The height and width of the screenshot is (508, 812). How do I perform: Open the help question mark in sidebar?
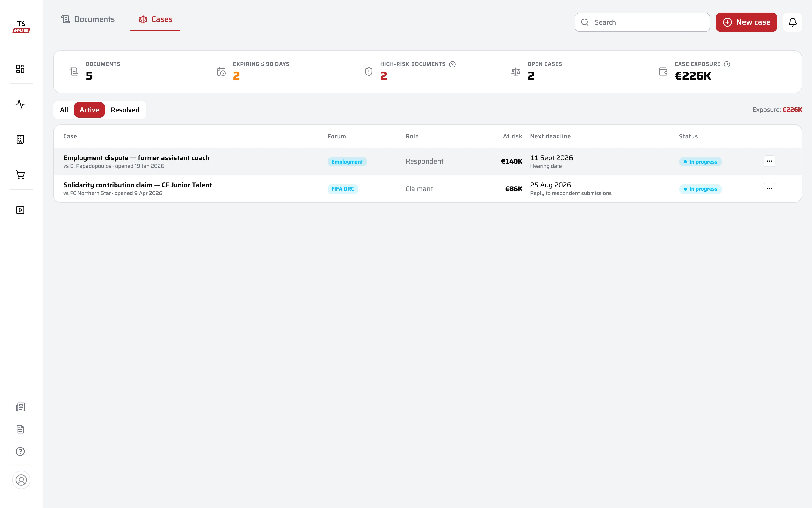coord(21,451)
